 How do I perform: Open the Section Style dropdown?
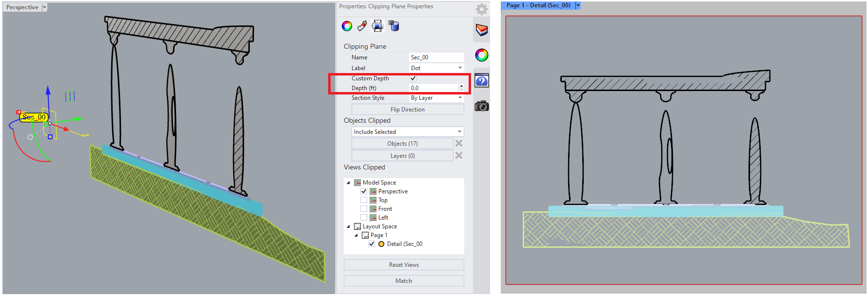436,98
